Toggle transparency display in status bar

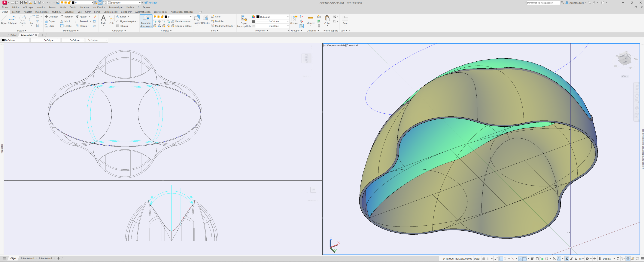[x=537, y=259]
